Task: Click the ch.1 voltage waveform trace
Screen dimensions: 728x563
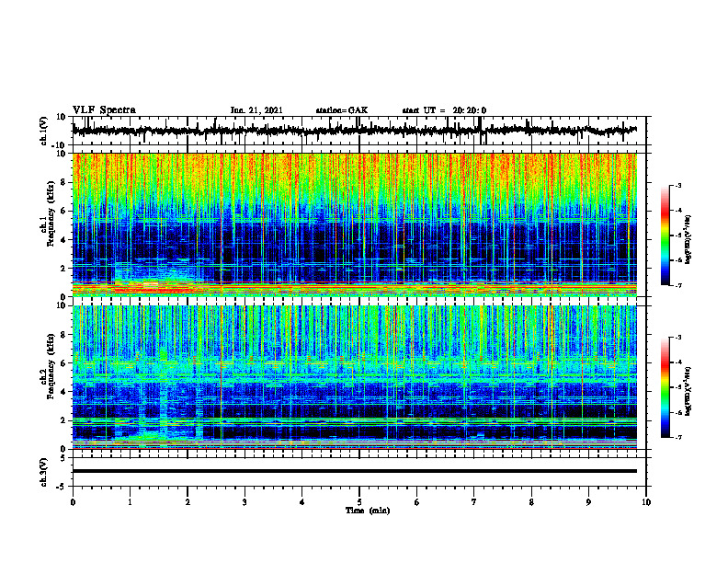Action: [x=354, y=131]
